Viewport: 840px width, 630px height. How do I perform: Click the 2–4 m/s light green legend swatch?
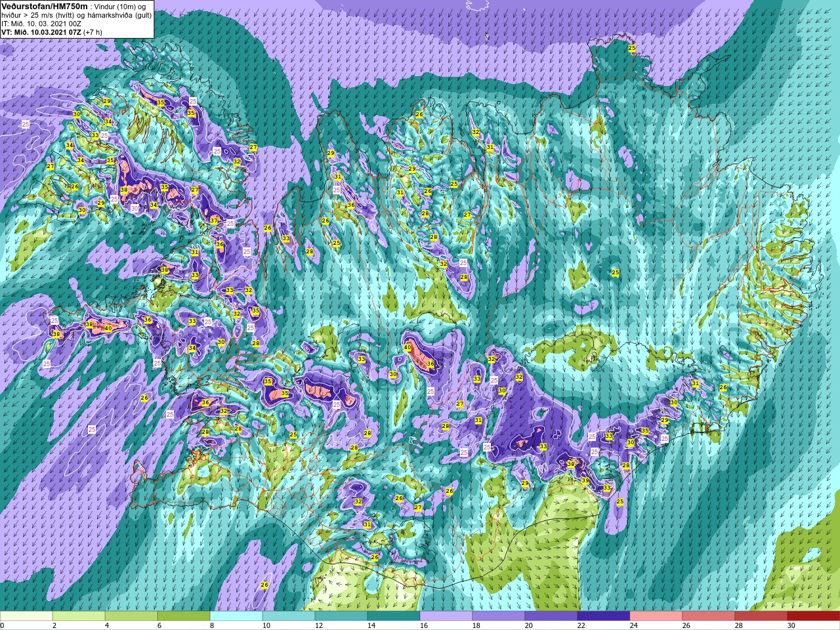(x=79, y=616)
